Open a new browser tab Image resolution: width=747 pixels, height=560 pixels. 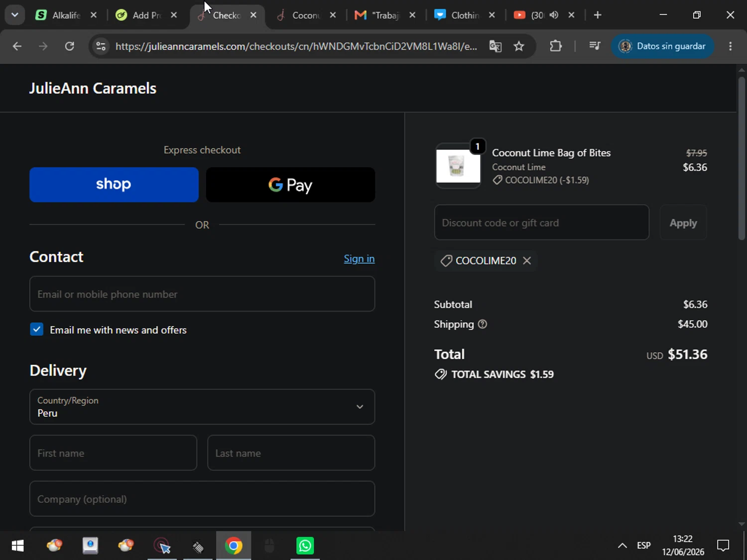click(598, 15)
